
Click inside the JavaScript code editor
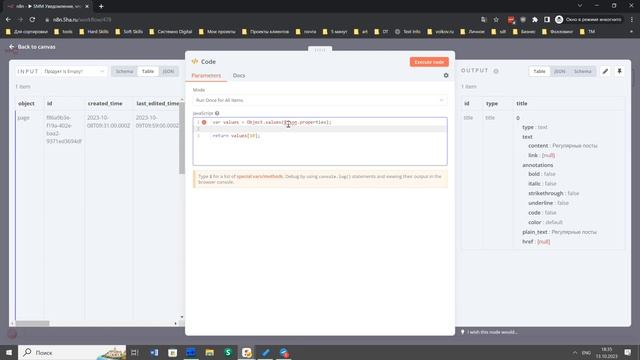(320, 142)
